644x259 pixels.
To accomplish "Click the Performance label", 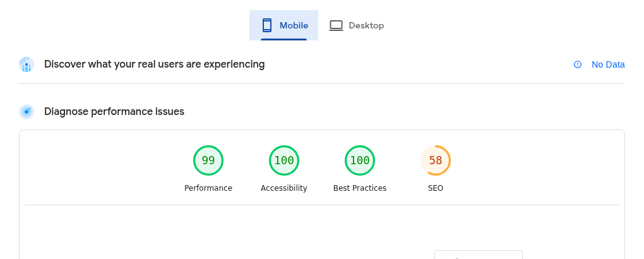I will 208,188.
